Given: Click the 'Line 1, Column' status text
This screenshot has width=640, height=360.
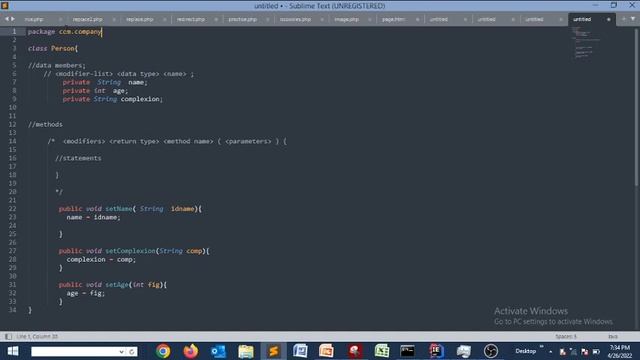Looking at the screenshot, I should 37,336.
